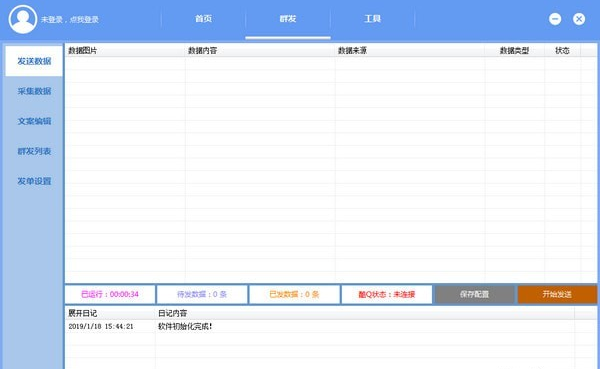Open 发单设置 in the sidebar
The image size is (603, 369).
tap(34, 181)
